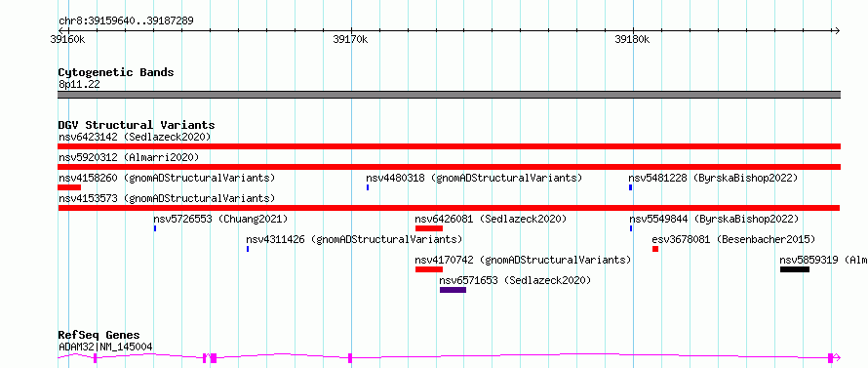Click the blue marker under nsv5549844

click(631, 228)
